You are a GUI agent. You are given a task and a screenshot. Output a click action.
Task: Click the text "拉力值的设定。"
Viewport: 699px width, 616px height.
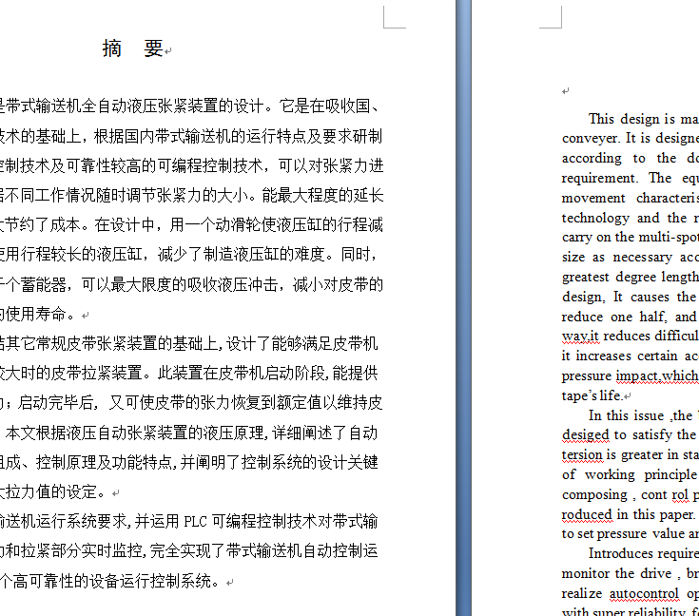56,492
